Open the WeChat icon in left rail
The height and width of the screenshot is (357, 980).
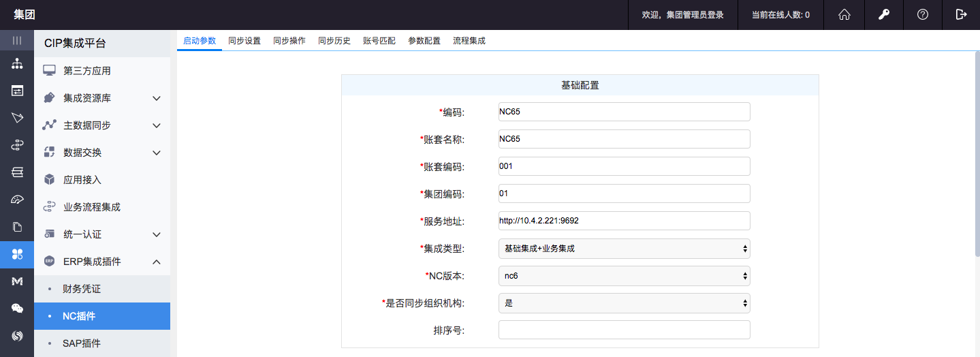17,309
